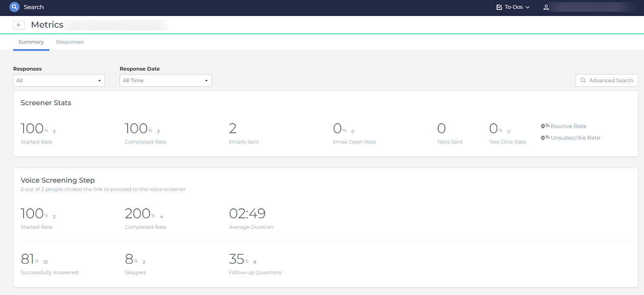The image size is (644, 295).
Task: Click the Search field in top bar
Action: pyautogui.click(x=34, y=7)
